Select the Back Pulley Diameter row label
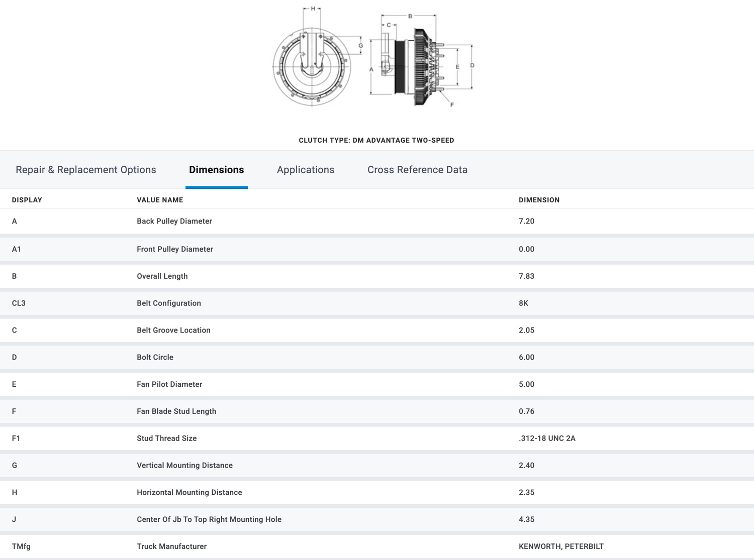Image resolution: width=754 pixels, height=560 pixels. [x=174, y=221]
